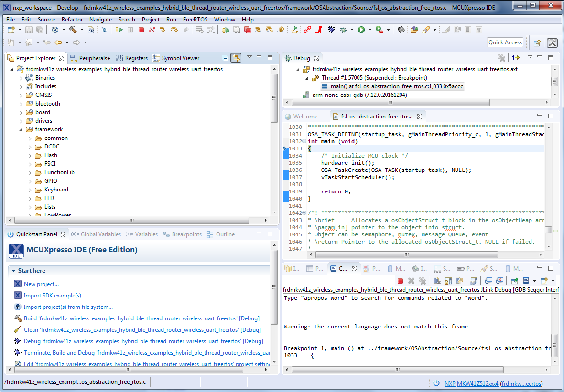This screenshot has height=392, width=564.
Task: Open the Run button dropdown arrow
Action: tap(370, 30)
